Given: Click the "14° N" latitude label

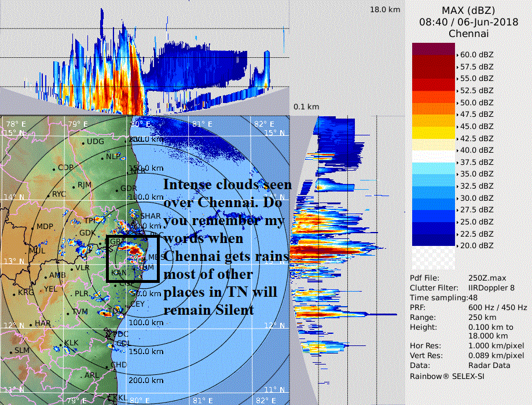Looking at the screenshot, I should pyautogui.click(x=14, y=197).
